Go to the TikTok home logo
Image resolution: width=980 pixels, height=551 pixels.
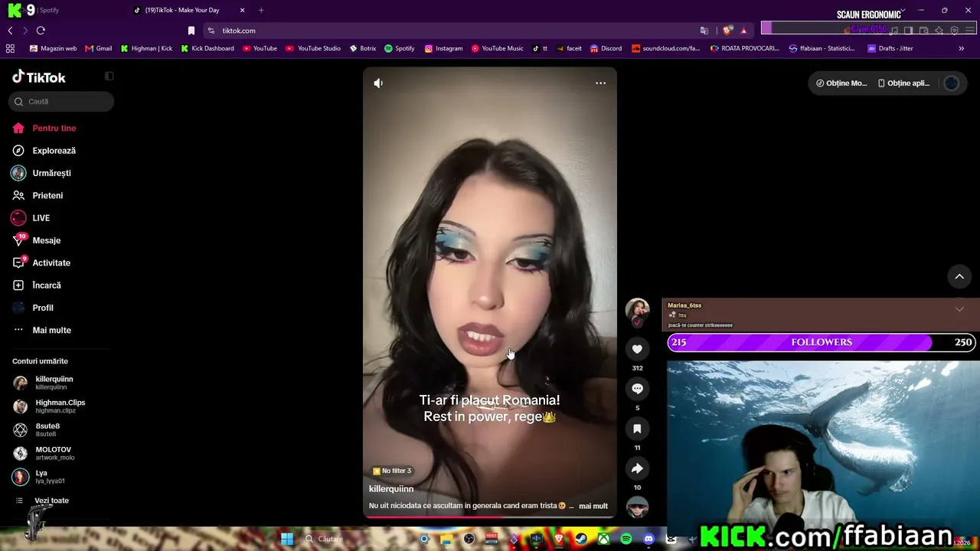[x=39, y=77]
